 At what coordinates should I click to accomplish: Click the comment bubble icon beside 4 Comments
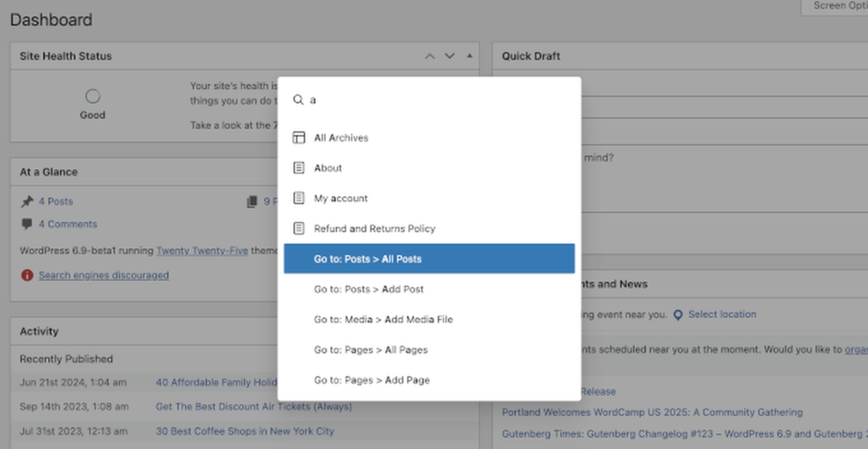pos(27,224)
